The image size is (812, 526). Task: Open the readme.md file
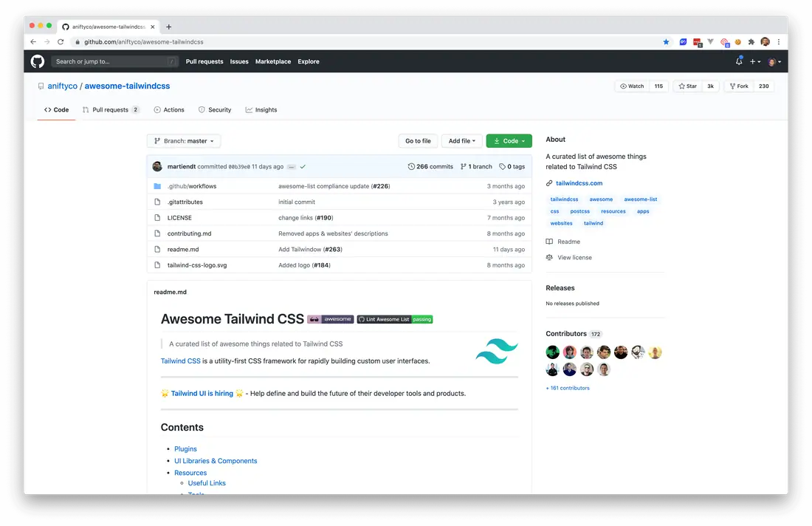click(183, 249)
